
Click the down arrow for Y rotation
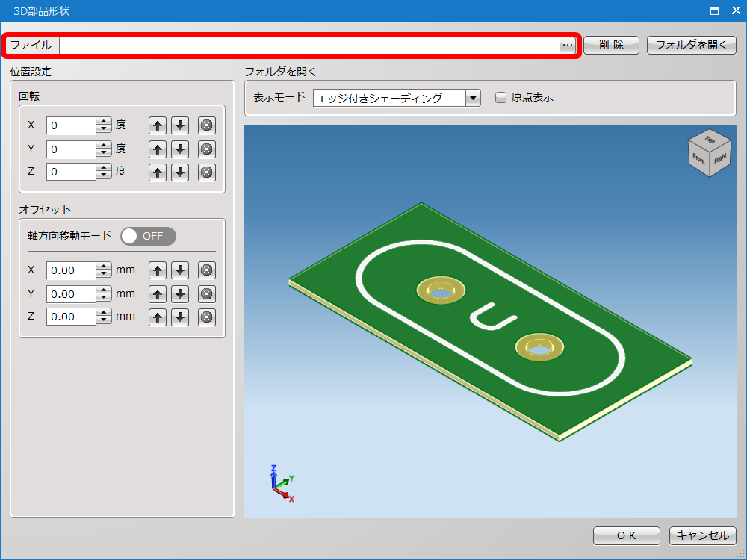(180, 149)
